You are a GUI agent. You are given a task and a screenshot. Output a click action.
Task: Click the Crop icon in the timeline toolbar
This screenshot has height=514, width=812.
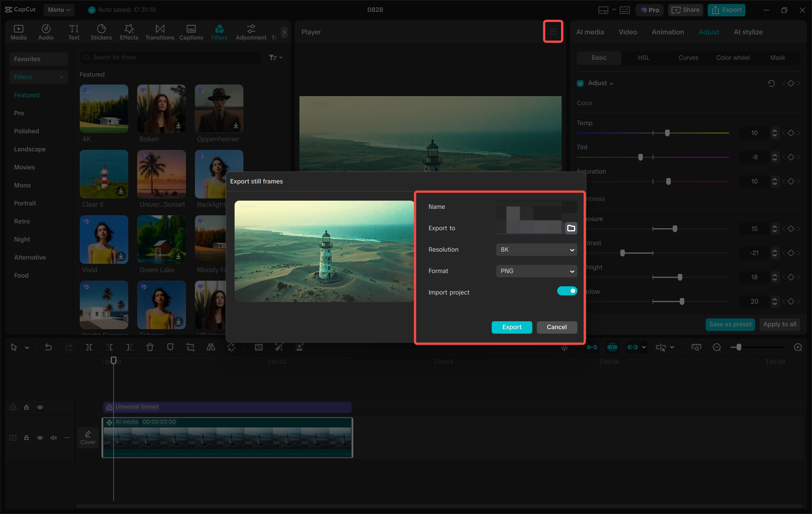pyautogui.click(x=191, y=347)
